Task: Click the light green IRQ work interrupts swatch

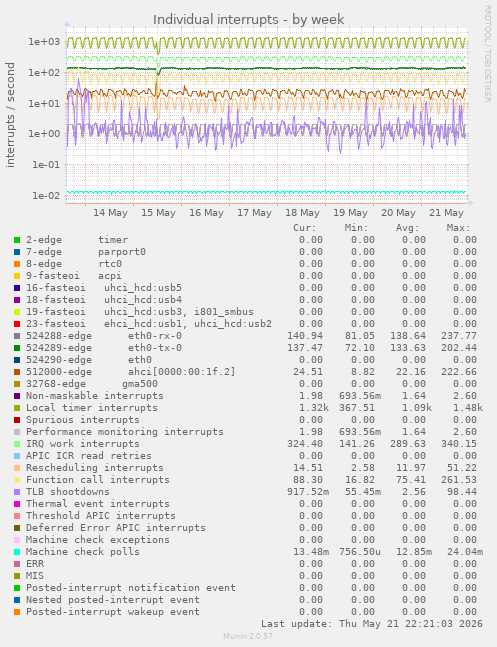Action: coord(17,444)
